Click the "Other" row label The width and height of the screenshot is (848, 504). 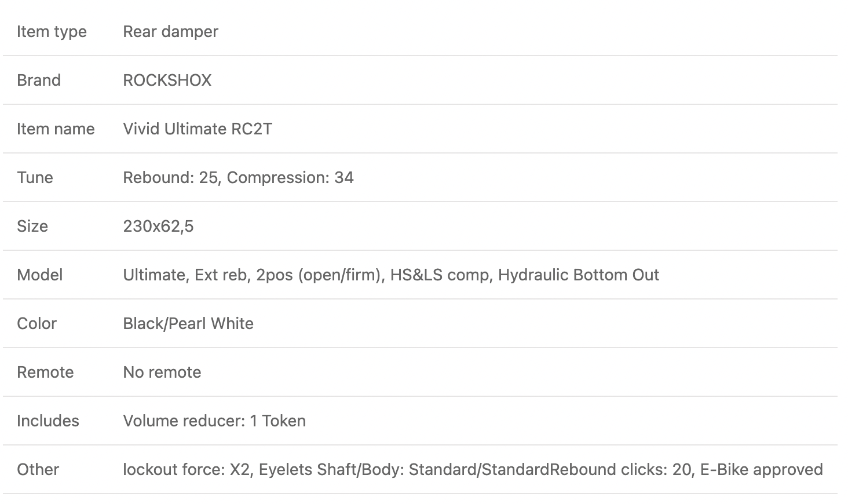point(38,469)
